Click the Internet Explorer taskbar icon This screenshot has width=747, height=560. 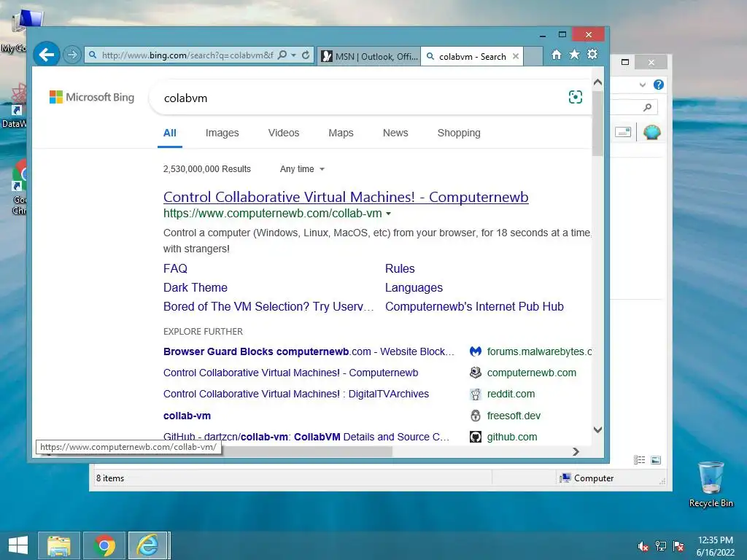pyautogui.click(x=148, y=545)
